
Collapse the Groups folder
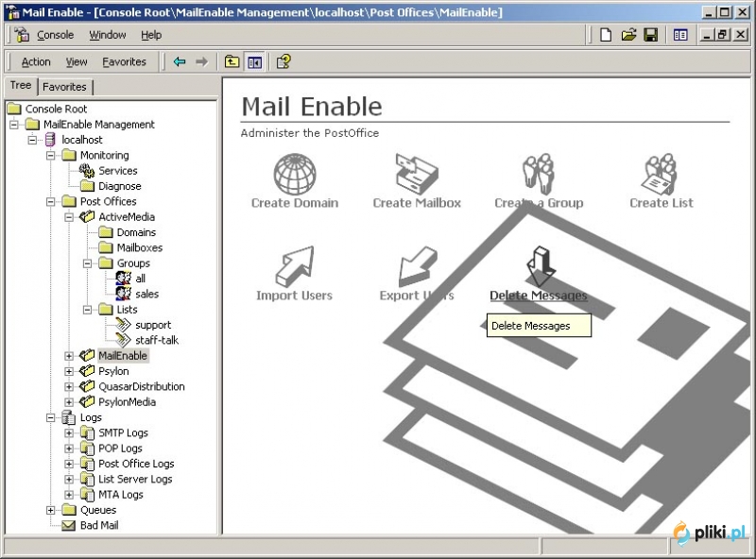[87, 263]
